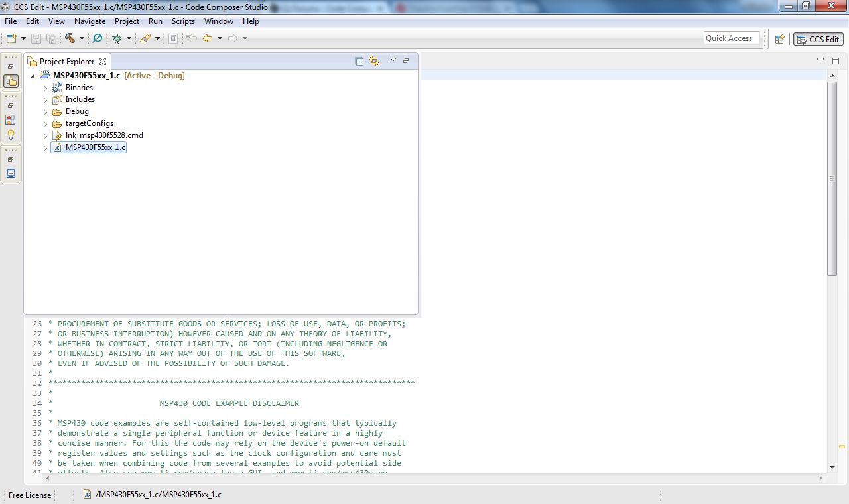Select the targetConfigs folder label
This screenshot has height=504, width=849.
pos(89,123)
